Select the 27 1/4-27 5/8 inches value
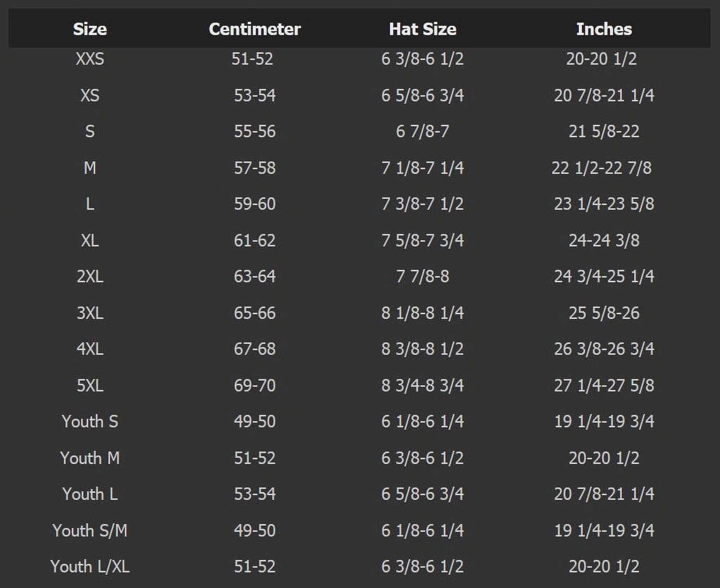This screenshot has height=588, width=720. [x=604, y=385]
